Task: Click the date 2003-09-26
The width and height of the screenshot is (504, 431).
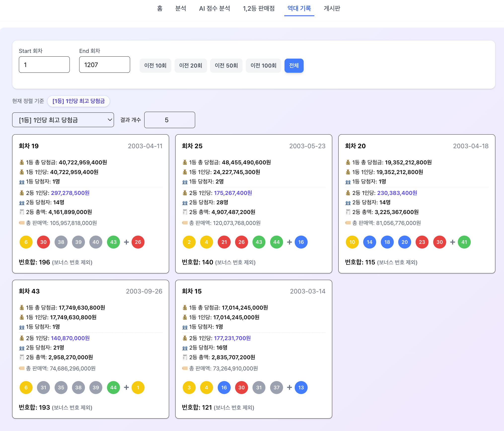Action: 144,291
